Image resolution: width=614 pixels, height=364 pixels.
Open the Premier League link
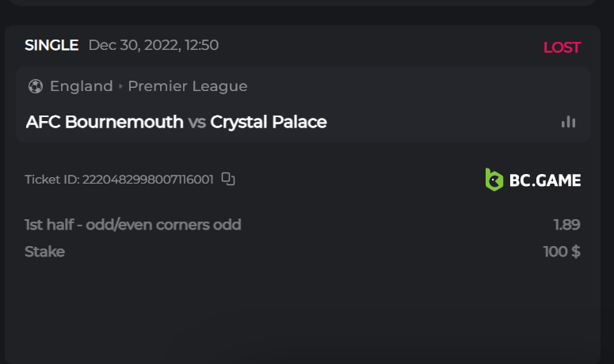(188, 86)
